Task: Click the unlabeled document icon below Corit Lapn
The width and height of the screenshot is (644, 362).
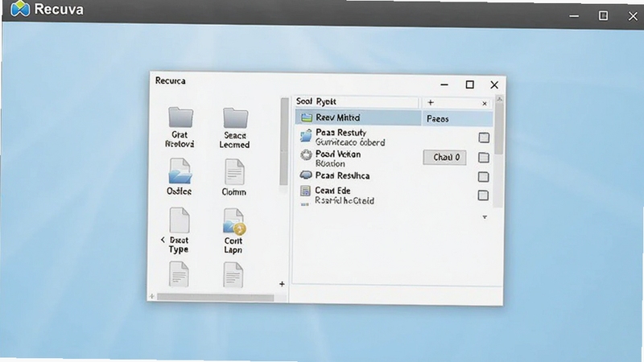Action: (x=233, y=274)
